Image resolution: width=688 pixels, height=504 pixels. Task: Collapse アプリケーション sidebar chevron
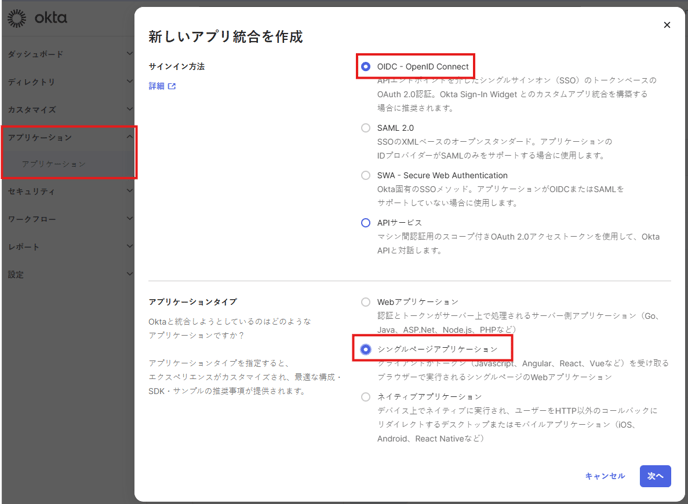click(x=129, y=137)
